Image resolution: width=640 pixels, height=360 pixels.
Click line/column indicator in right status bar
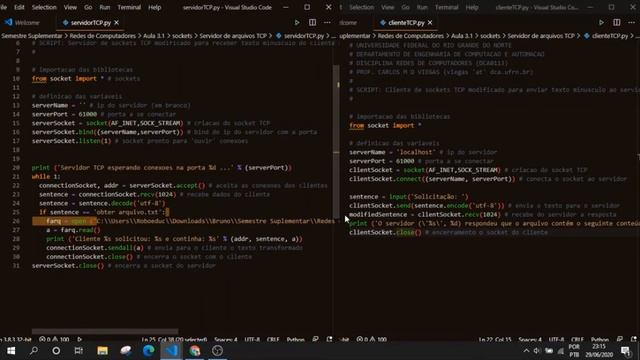[495, 340]
